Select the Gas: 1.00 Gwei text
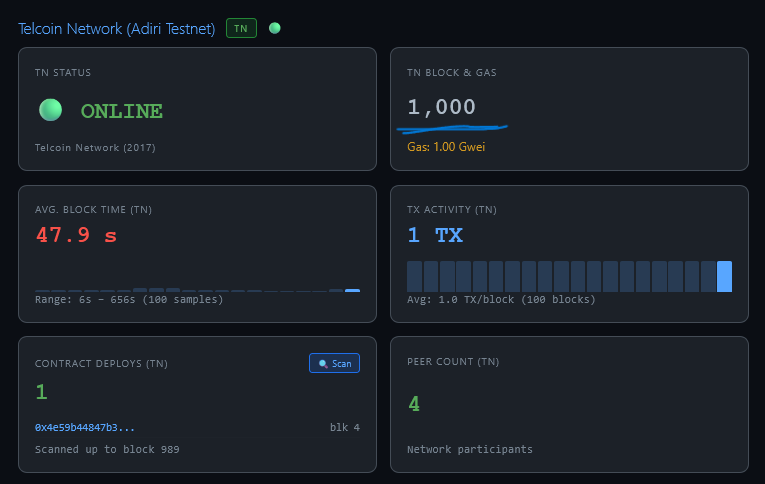Image resolution: width=765 pixels, height=484 pixels. (446, 147)
